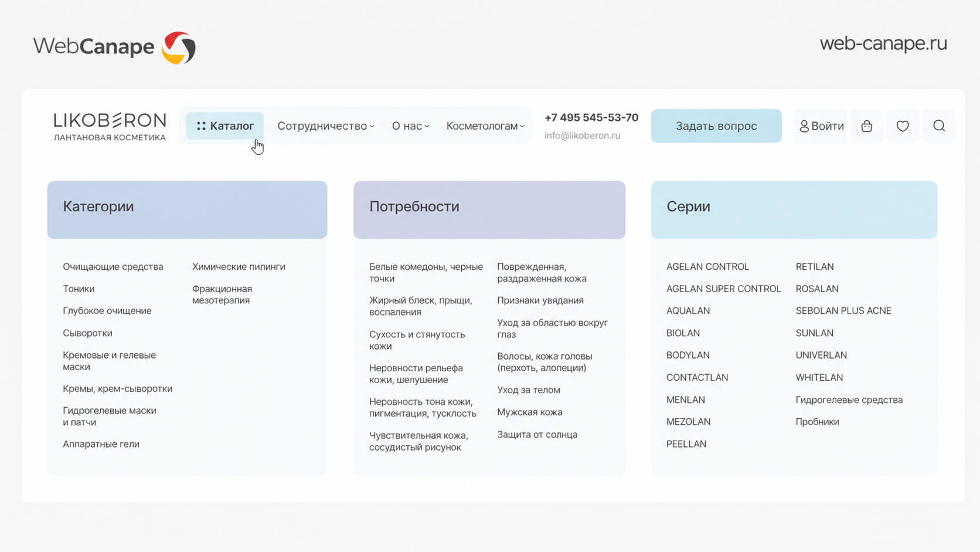The width and height of the screenshot is (980, 552).
Task: Open Фракционная мезотерапия category
Action: pos(222,294)
